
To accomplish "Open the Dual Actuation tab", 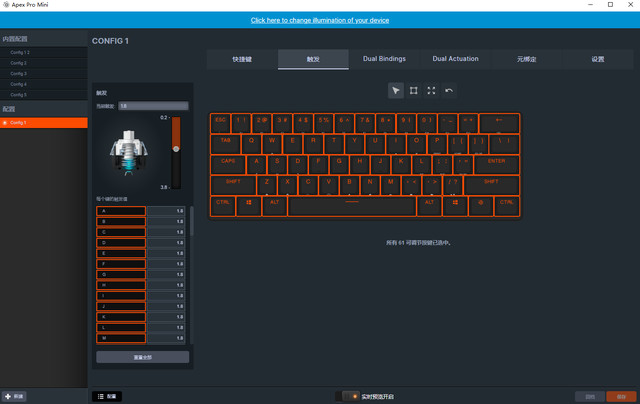I will (455, 59).
